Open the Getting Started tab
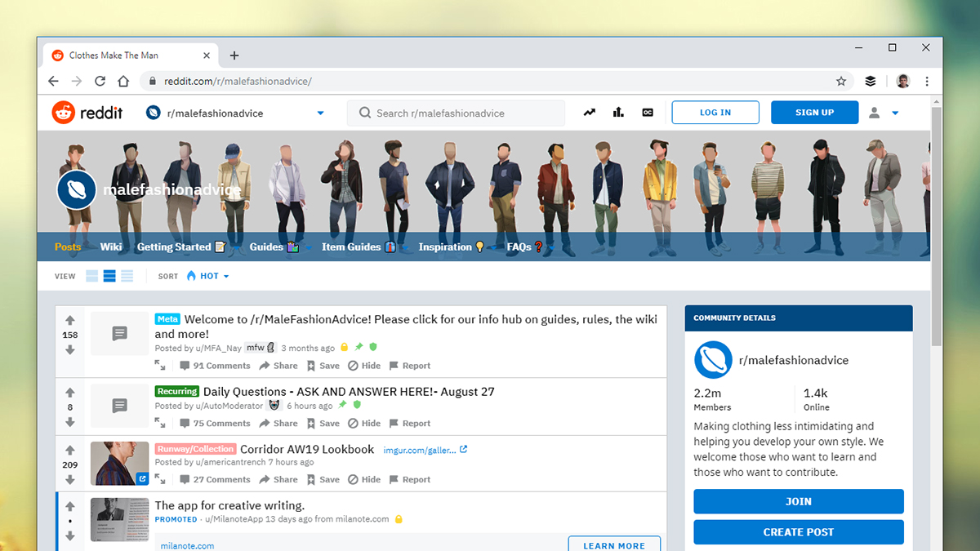This screenshot has height=551, width=980. coord(181,247)
